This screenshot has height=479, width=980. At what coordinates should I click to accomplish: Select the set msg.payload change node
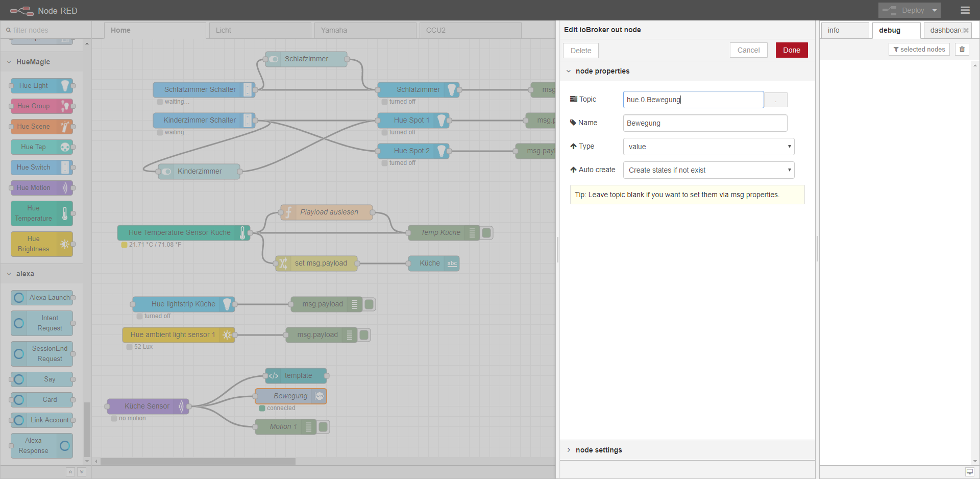click(x=316, y=263)
